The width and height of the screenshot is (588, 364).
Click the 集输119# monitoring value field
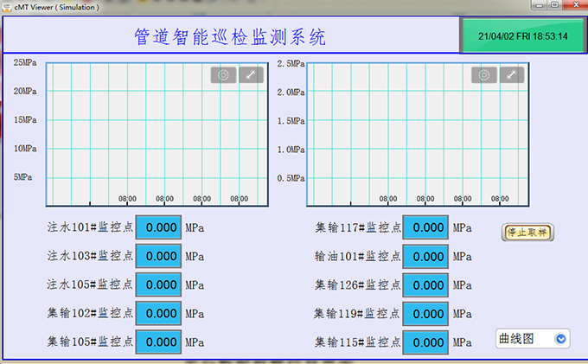[426, 313]
